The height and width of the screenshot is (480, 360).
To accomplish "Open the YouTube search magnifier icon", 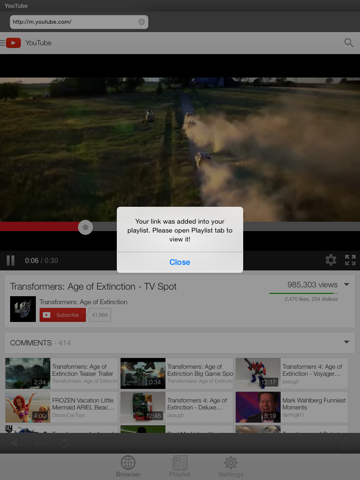I will [x=348, y=43].
